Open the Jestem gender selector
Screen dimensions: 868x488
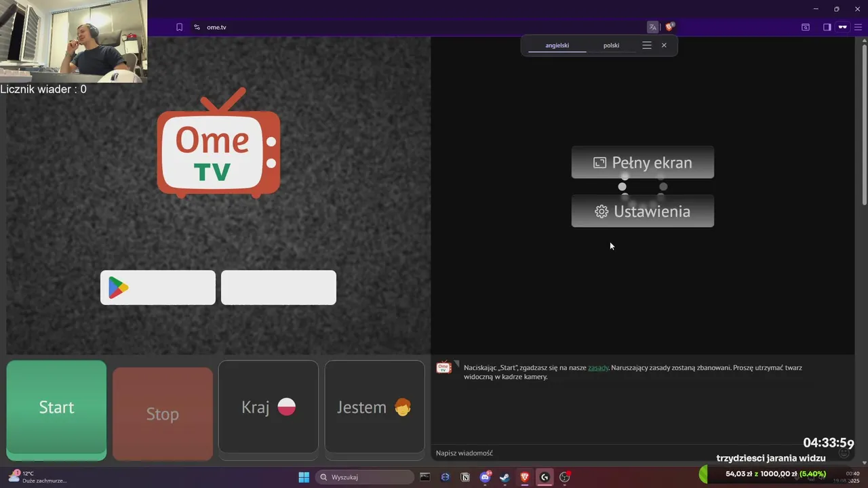click(x=374, y=407)
